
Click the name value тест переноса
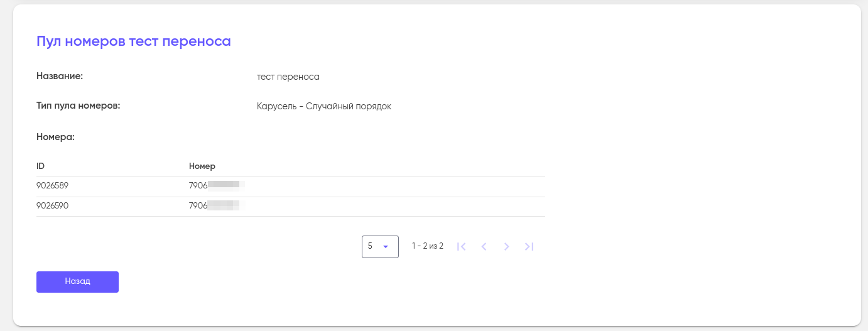pos(288,77)
